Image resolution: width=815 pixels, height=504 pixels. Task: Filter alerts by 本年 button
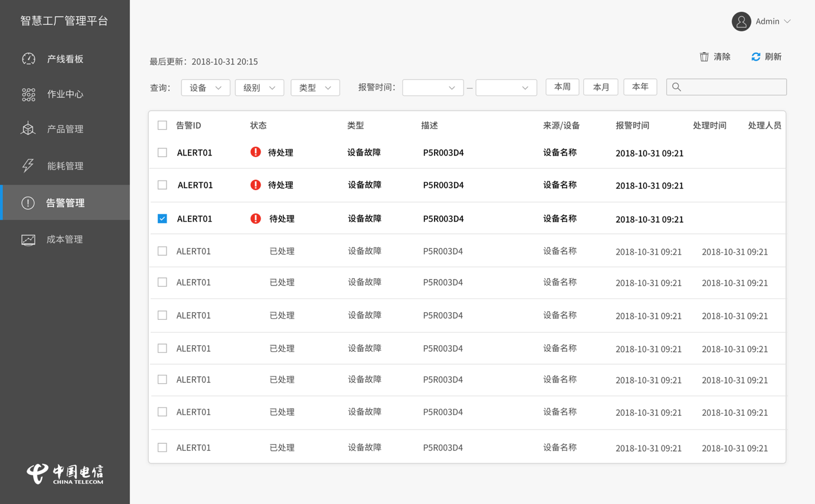pos(640,87)
